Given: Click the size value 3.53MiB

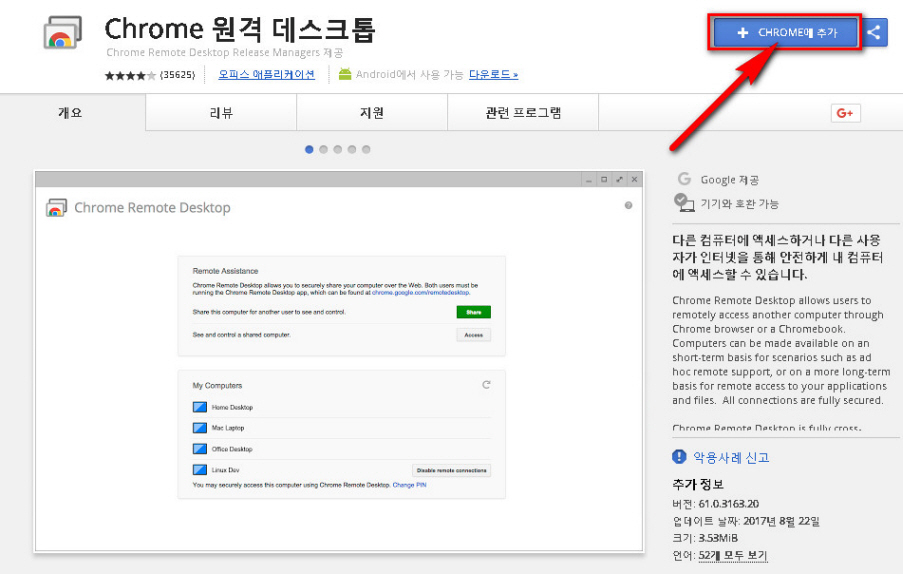Looking at the screenshot, I should pos(718,538).
